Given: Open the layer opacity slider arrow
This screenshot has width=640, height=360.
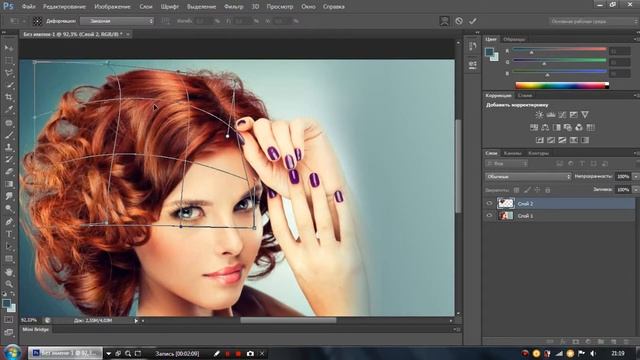Looking at the screenshot, I should coord(636,176).
